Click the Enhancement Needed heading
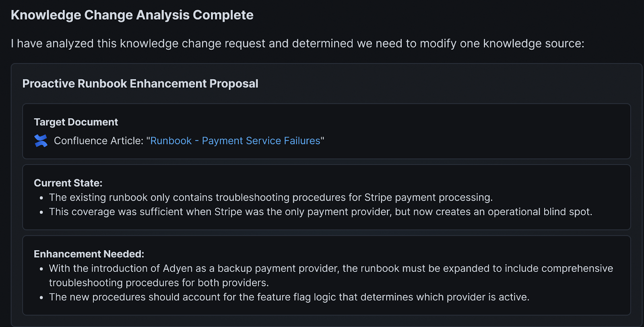644x327 pixels. 89,254
